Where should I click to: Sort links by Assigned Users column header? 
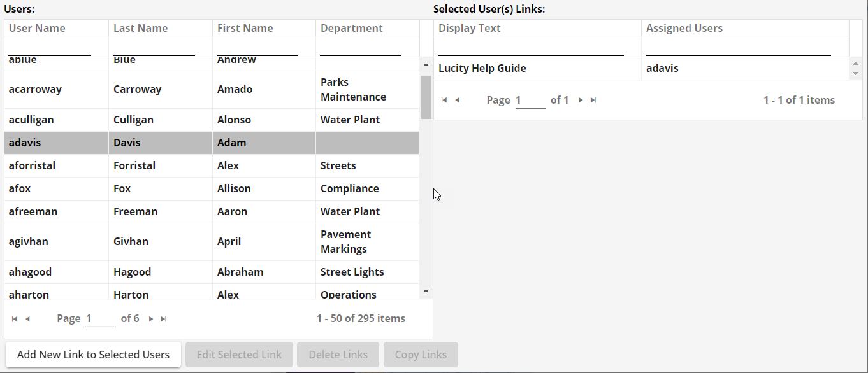tap(684, 28)
